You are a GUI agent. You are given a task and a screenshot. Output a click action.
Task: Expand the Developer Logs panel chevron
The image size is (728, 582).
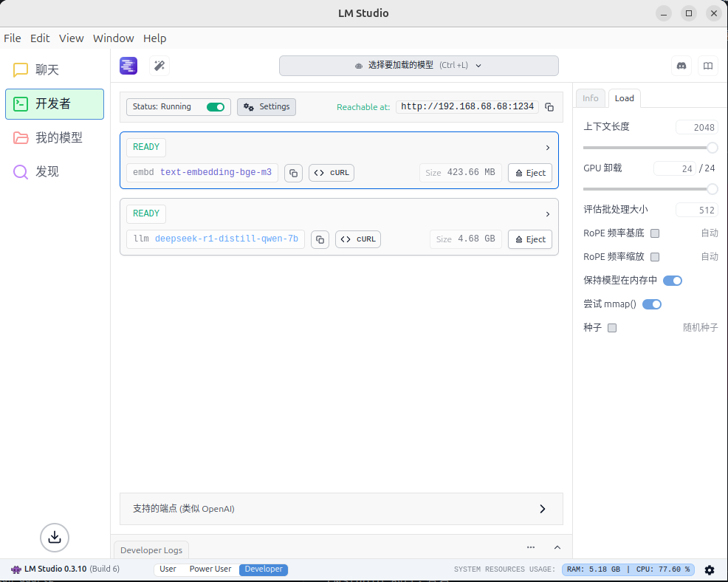(557, 547)
